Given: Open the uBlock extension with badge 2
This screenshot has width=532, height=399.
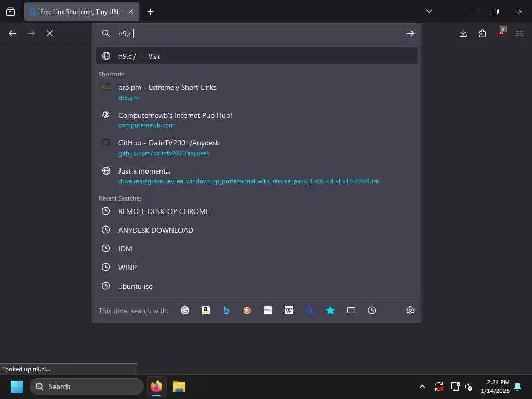Looking at the screenshot, I should coord(501,33).
